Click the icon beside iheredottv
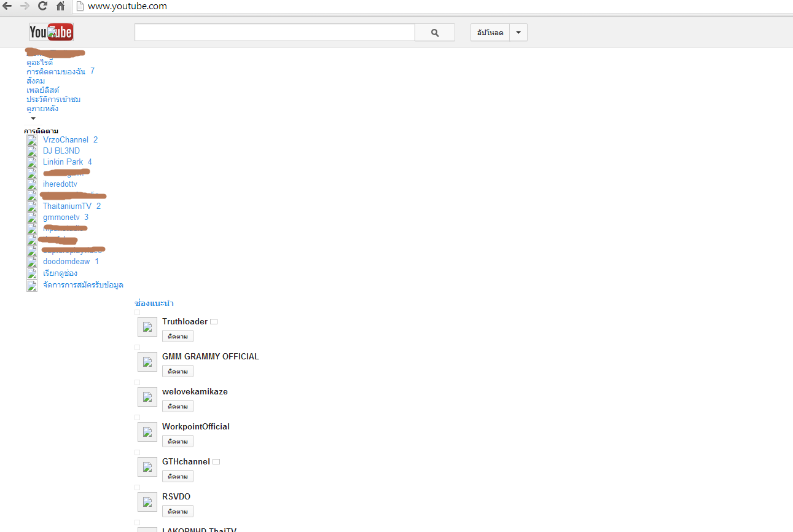Viewport: 793px width, 532px height. 32,184
